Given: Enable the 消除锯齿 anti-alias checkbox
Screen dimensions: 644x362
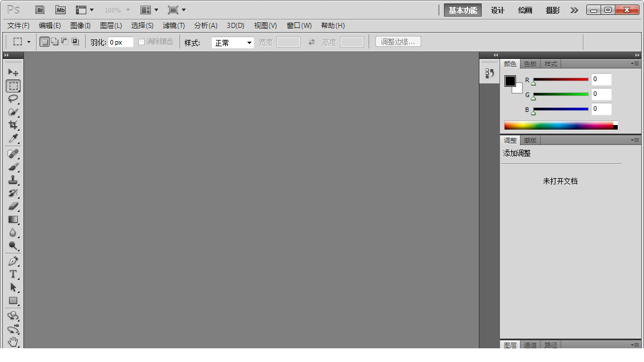Looking at the screenshot, I should point(142,42).
